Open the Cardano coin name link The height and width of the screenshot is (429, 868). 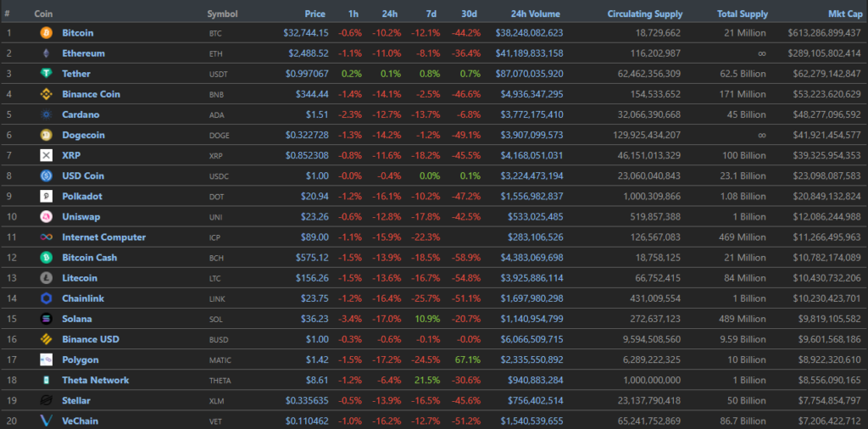[x=81, y=114]
